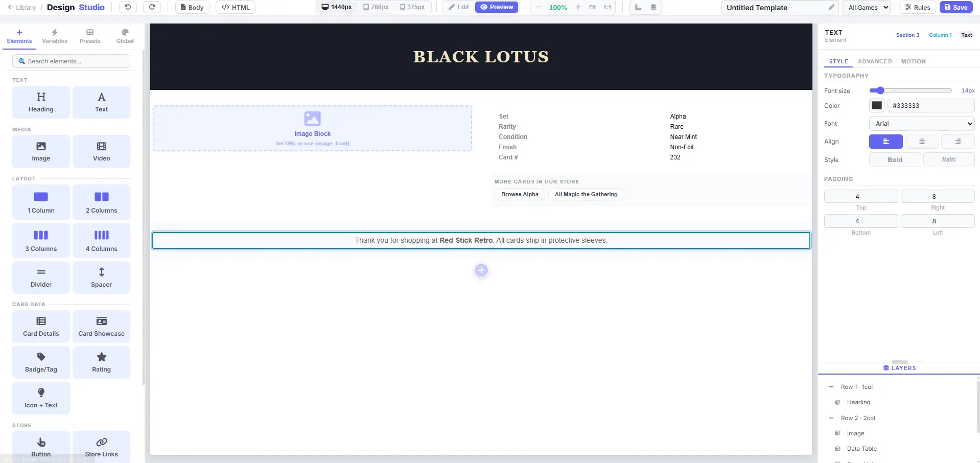Screen dimensions: 980x463
Task: Click the plus circle to add a section
Action: 481,270
